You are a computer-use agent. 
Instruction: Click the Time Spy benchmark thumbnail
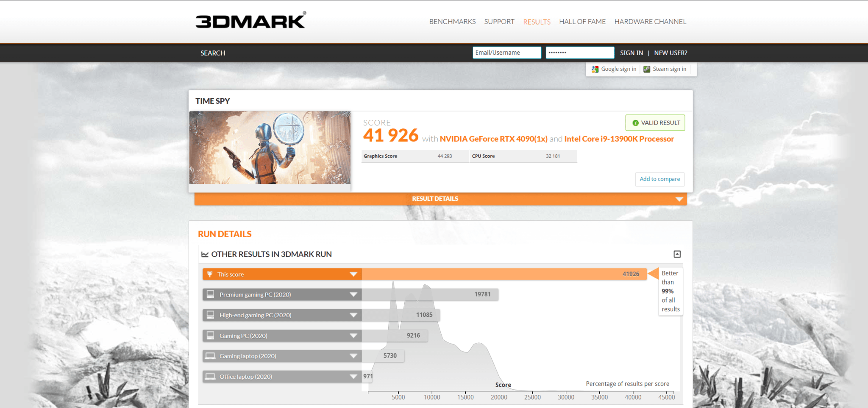[270, 147]
